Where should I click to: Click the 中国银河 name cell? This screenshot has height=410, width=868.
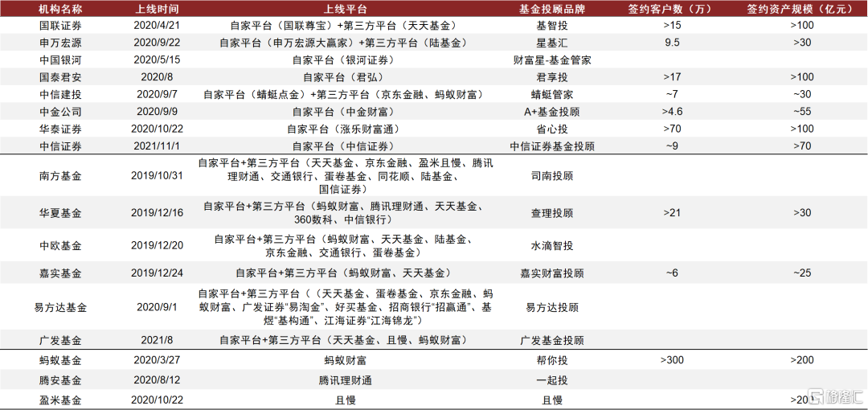click(x=59, y=59)
